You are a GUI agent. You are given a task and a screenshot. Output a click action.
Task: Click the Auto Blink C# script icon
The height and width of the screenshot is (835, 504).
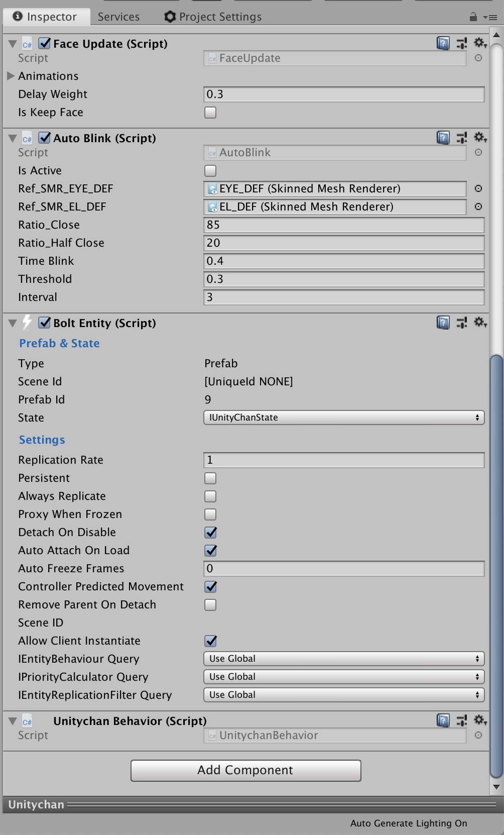27,139
